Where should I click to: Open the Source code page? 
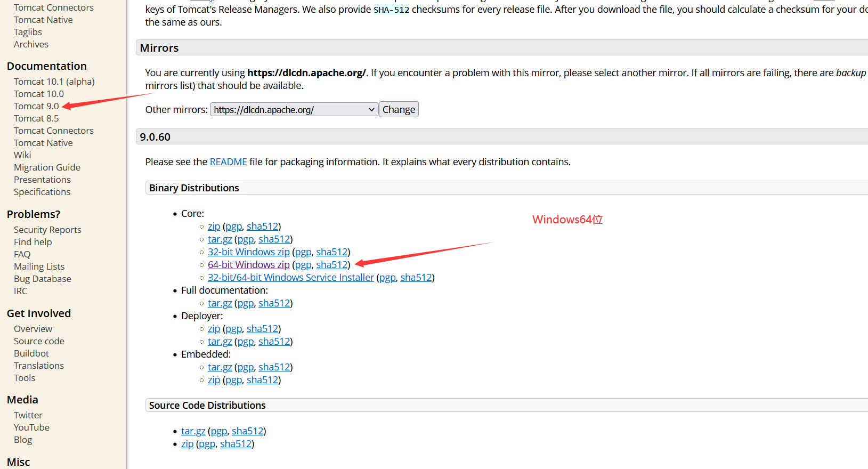click(39, 341)
